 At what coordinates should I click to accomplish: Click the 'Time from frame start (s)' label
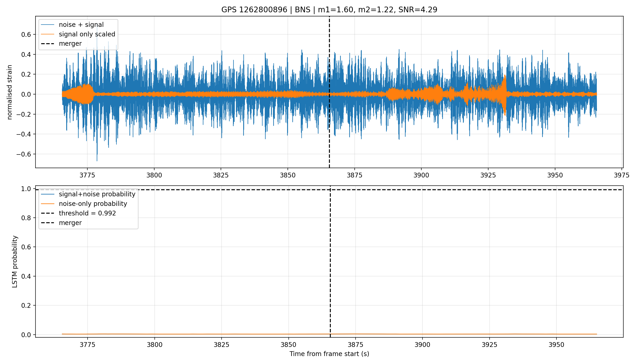(x=329, y=354)
